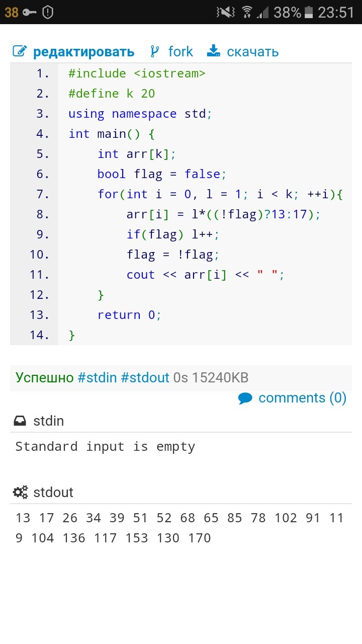
Task: Click the stdin inbox icon
Action: pyautogui.click(x=20, y=421)
